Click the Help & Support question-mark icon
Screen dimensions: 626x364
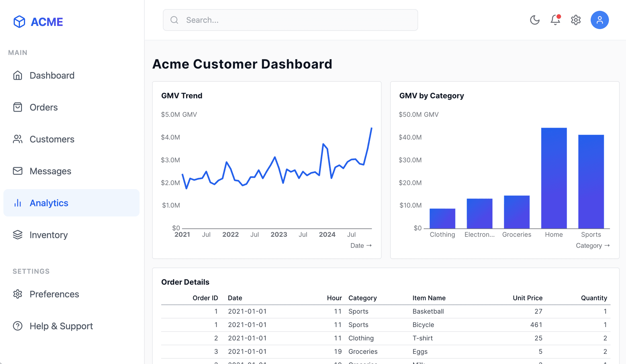18,326
